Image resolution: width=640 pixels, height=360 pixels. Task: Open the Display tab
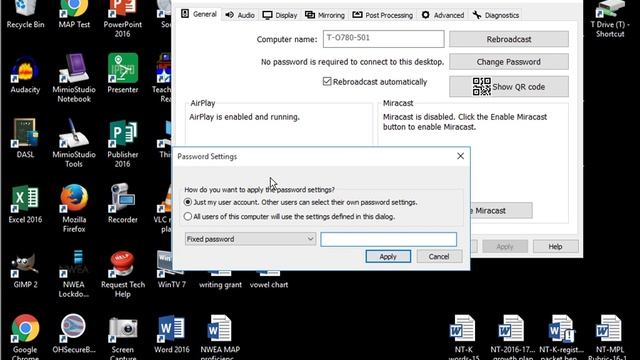280,15
